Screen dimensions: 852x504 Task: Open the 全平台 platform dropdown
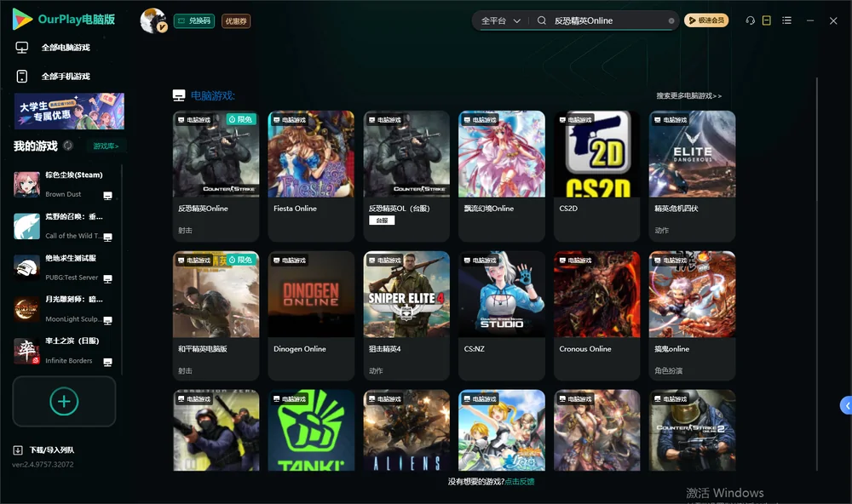point(500,20)
